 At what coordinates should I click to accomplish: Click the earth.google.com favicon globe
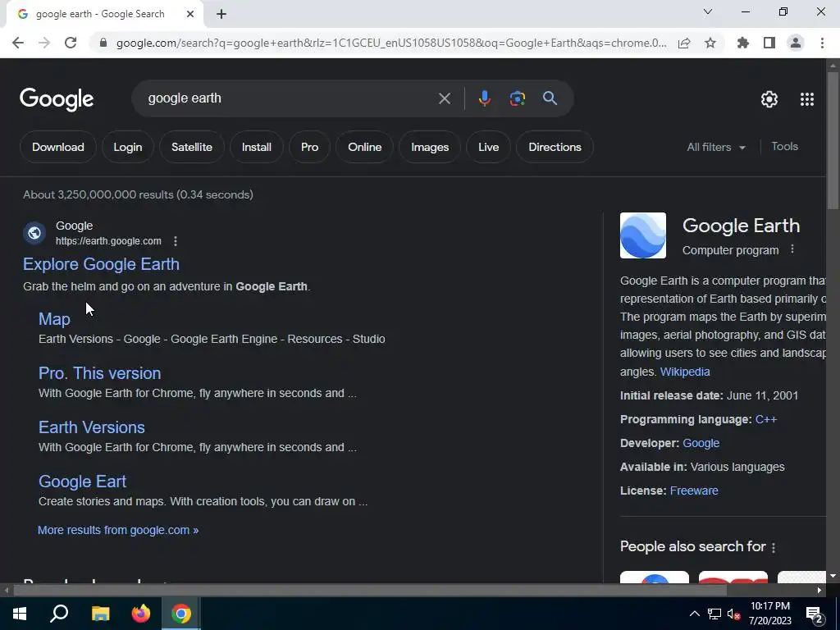34,233
